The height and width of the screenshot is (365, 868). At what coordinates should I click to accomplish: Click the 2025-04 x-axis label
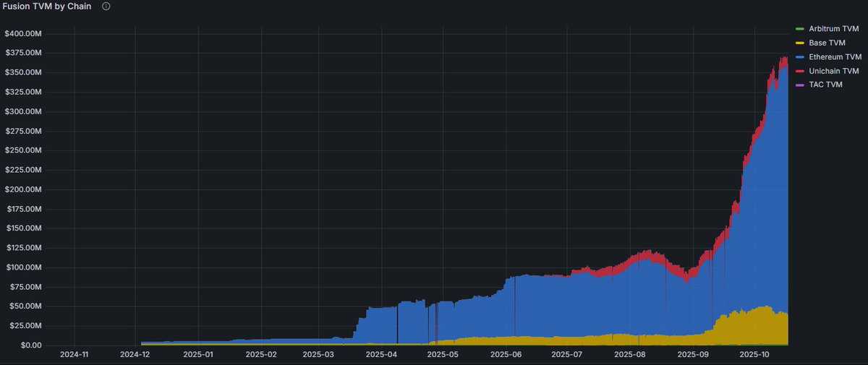click(x=381, y=356)
